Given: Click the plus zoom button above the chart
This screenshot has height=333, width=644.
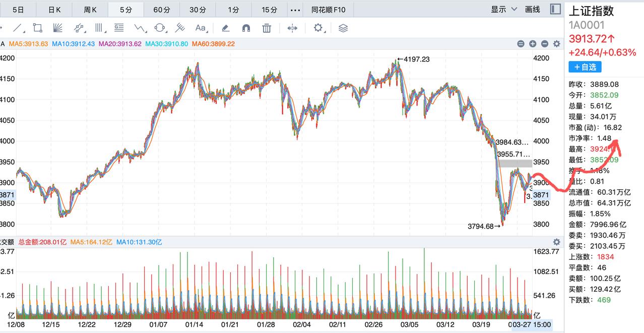Looking at the screenshot, I should pos(533,44).
